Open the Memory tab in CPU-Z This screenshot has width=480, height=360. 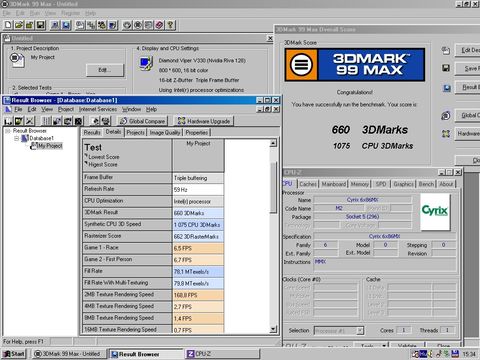tap(360, 184)
